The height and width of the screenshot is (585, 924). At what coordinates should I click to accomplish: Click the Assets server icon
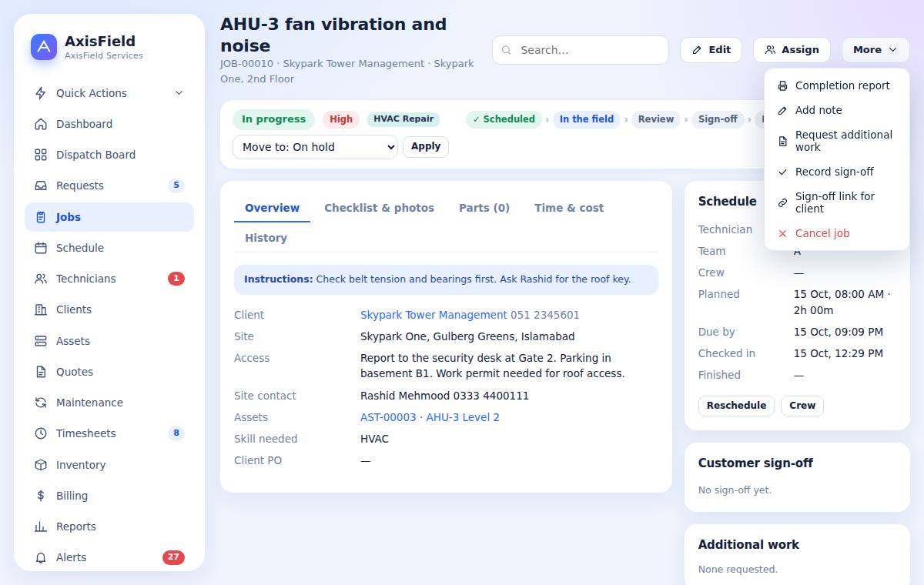41,341
